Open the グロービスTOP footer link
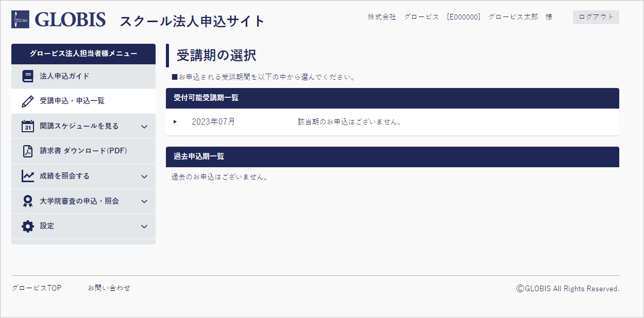 click(x=37, y=288)
